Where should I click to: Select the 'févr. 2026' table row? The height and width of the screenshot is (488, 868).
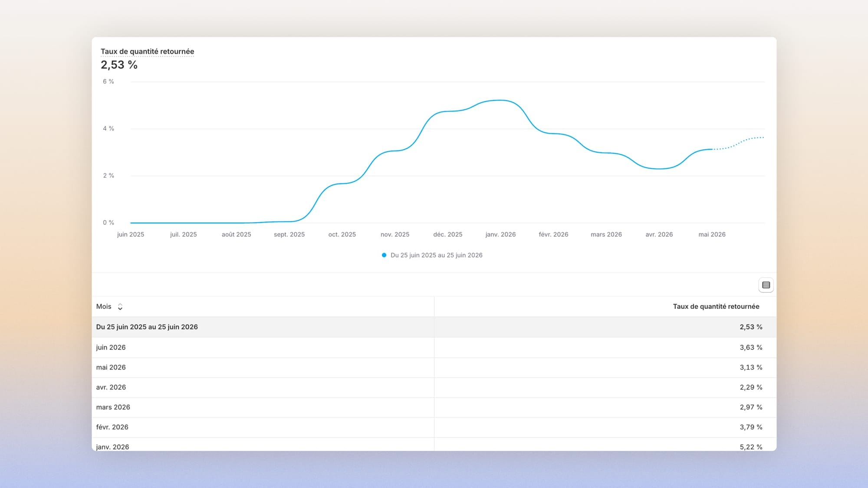tap(434, 427)
